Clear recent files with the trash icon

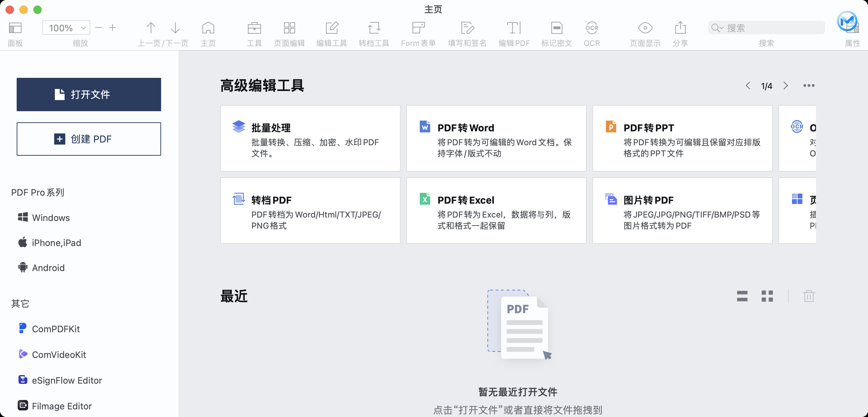coord(809,296)
